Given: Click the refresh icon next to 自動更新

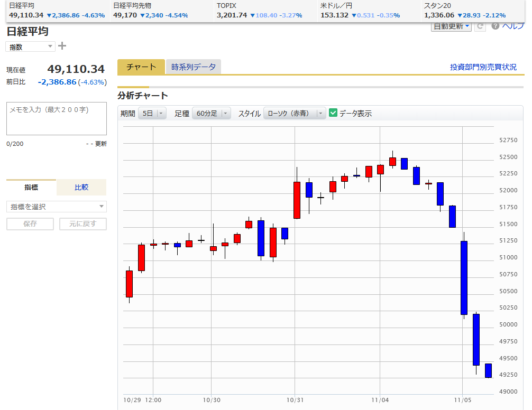Looking at the screenshot, I should pyautogui.click(x=480, y=26).
